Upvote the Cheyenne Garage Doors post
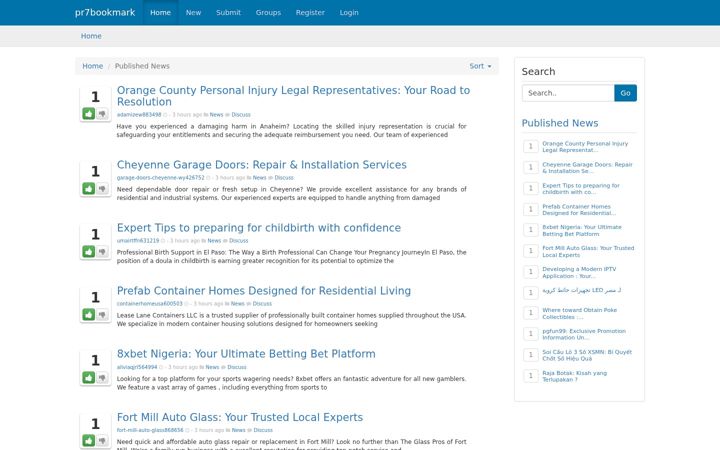 [89, 188]
